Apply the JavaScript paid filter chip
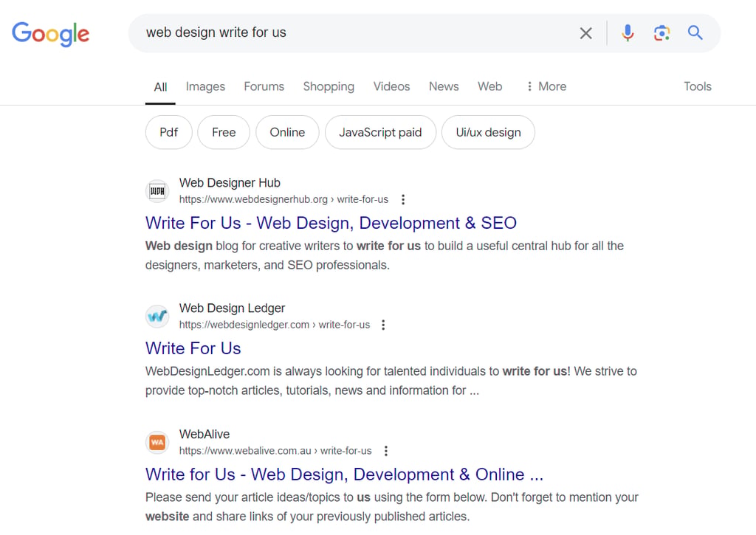Image resolution: width=756 pixels, height=535 pixels. [380, 132]
